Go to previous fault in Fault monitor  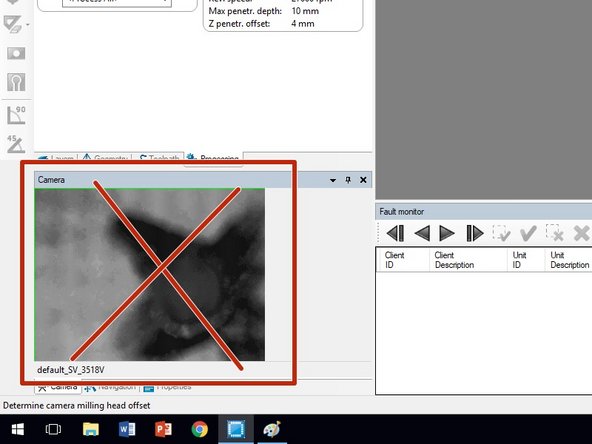coord(422,233)
